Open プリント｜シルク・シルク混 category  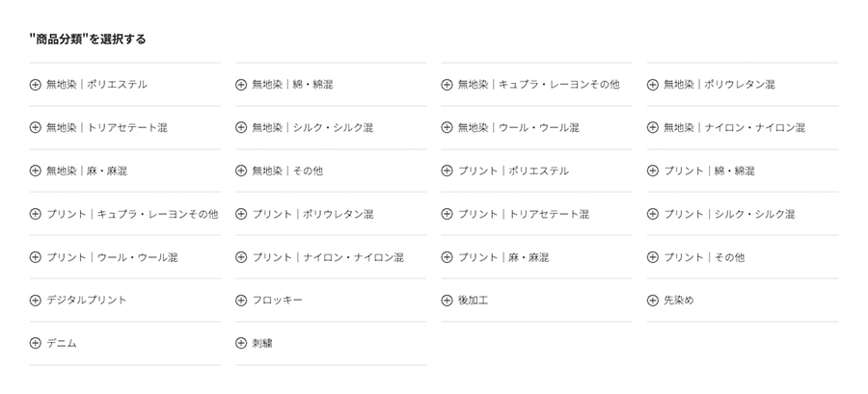click(743, 214)
